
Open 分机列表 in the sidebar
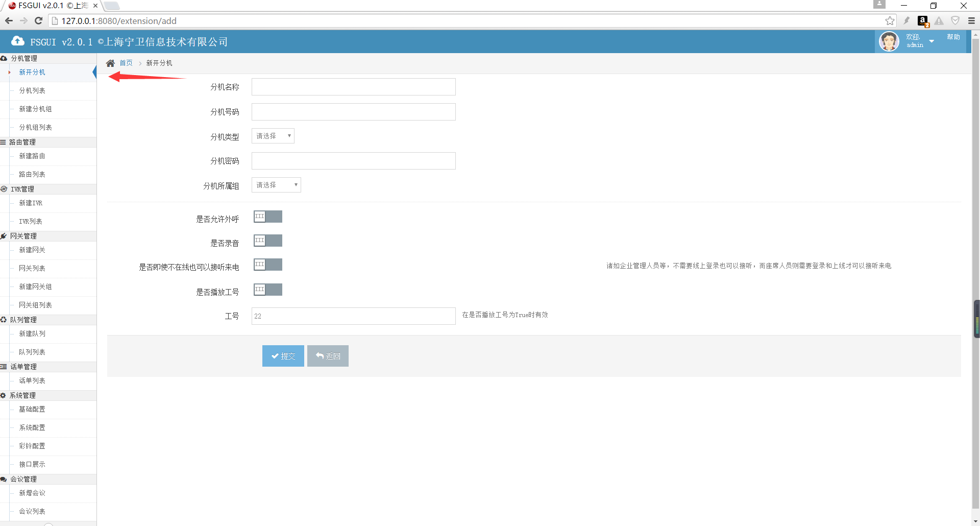(32, 90)
